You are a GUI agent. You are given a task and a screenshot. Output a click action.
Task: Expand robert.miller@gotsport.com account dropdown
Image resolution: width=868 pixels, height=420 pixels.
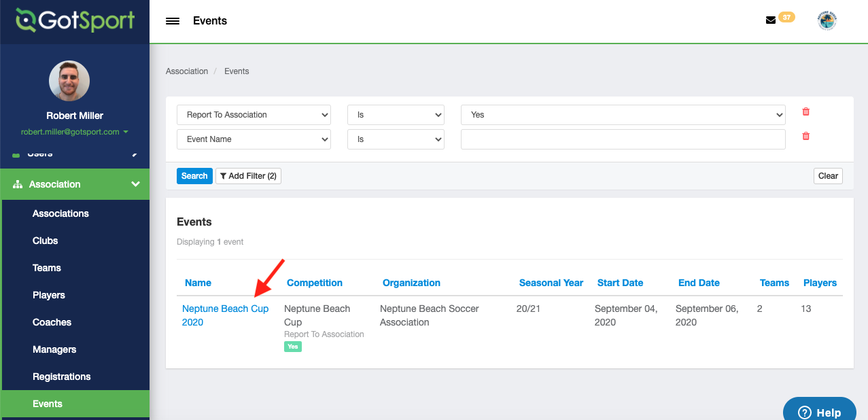[75, 132]
